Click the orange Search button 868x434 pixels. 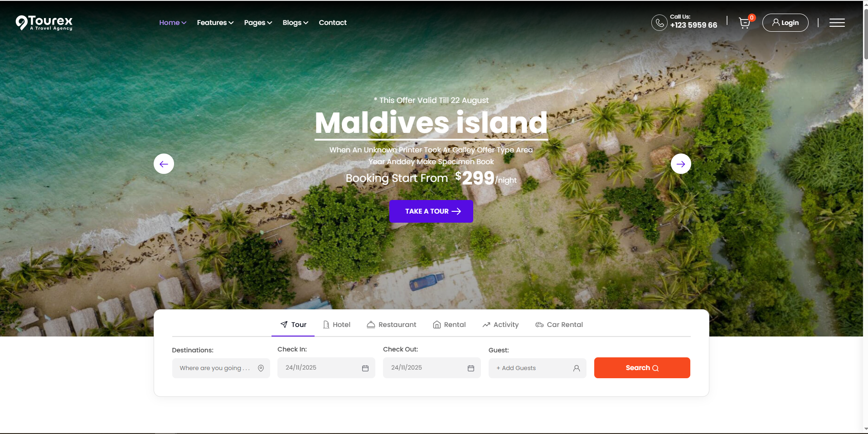point(642,368)
